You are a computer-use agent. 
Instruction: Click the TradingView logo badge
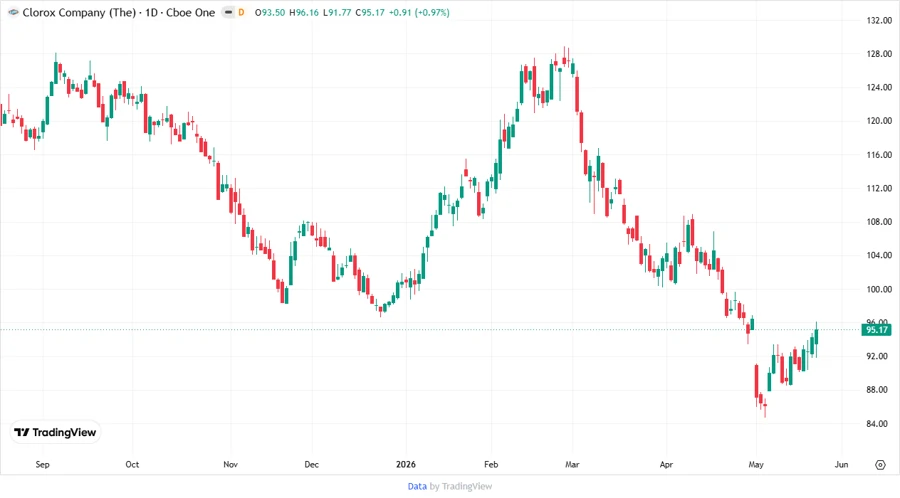[x=56, y=433]
